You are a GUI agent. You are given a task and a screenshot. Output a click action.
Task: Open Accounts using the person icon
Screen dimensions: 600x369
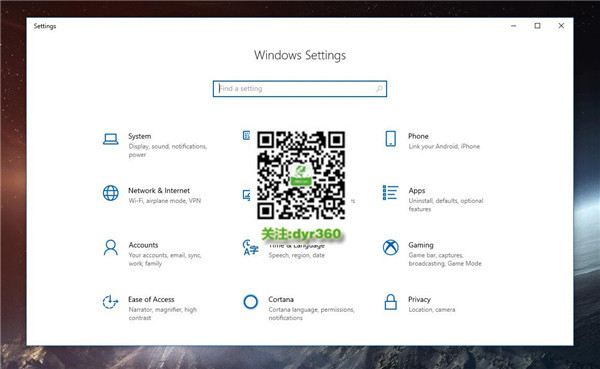coord(111,248)
